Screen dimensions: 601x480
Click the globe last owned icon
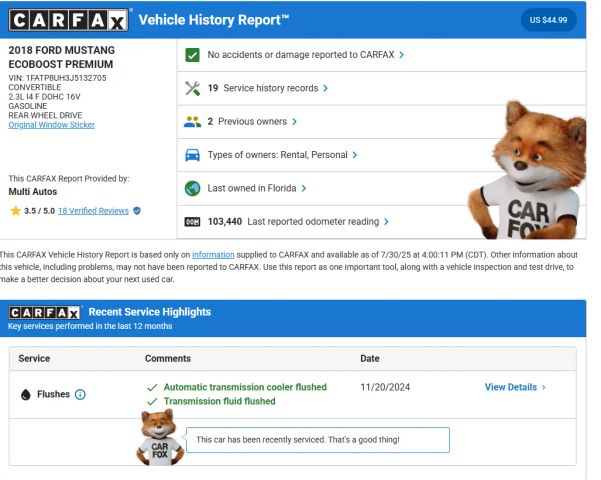(193, 188)
